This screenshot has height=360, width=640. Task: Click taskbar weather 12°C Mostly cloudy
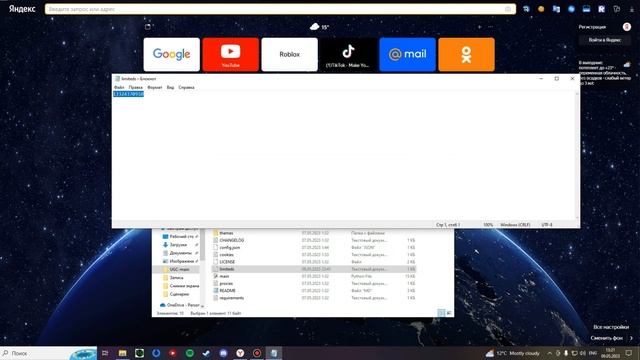point(513,353)
